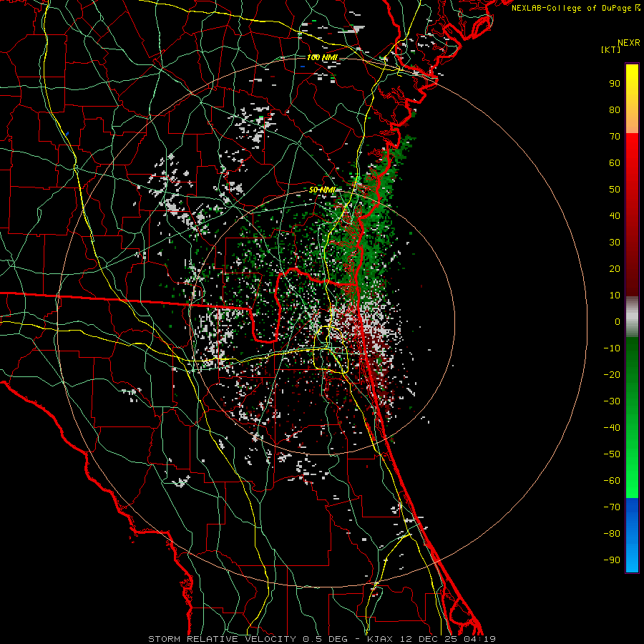Click the -20 scale label
This screenshot has width=644, height=644.
click(x=612, y=374)
